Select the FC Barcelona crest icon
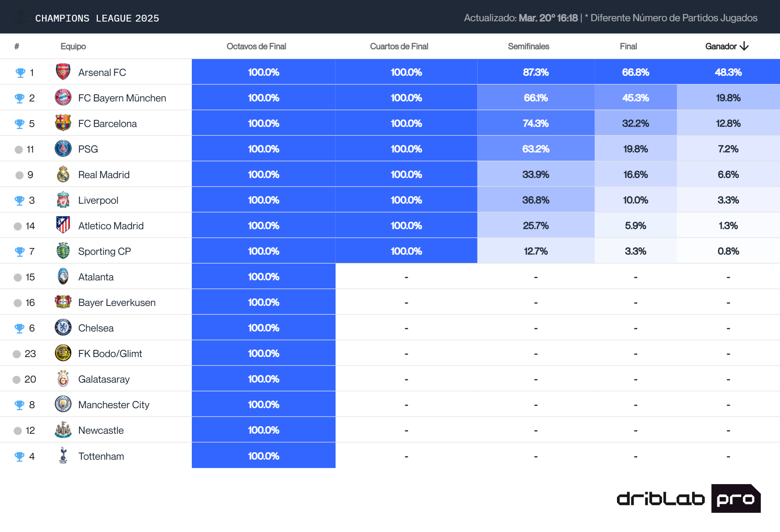The image size is (780, 532). [x=63, y=123]
